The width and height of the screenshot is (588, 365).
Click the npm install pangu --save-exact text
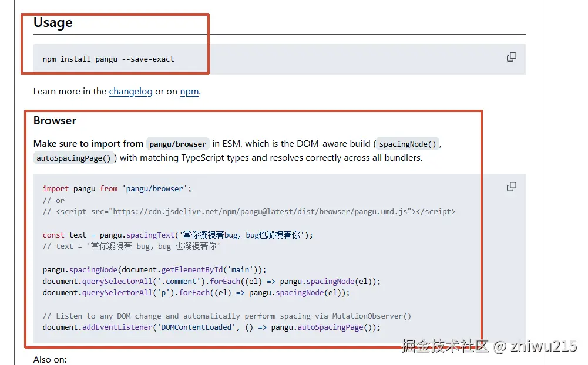coord(108,59)
